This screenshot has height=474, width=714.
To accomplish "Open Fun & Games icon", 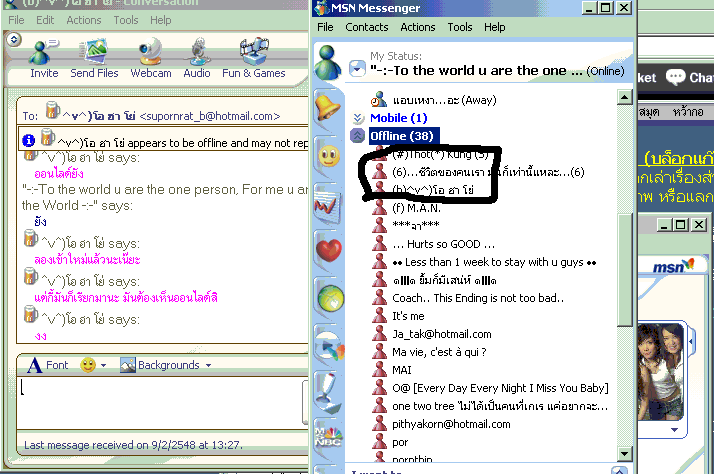I will (254, 51).
